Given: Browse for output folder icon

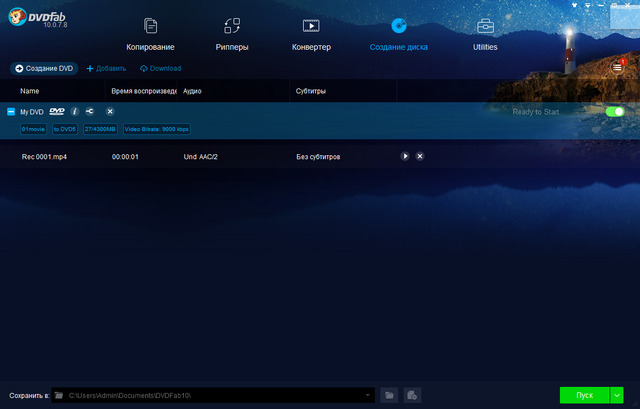Looking at the screenshot, I should (389, 395).
